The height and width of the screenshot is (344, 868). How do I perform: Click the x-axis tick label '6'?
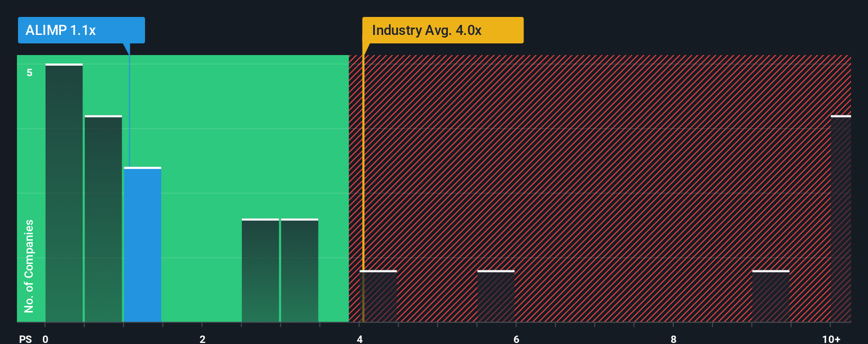[517, 339]
